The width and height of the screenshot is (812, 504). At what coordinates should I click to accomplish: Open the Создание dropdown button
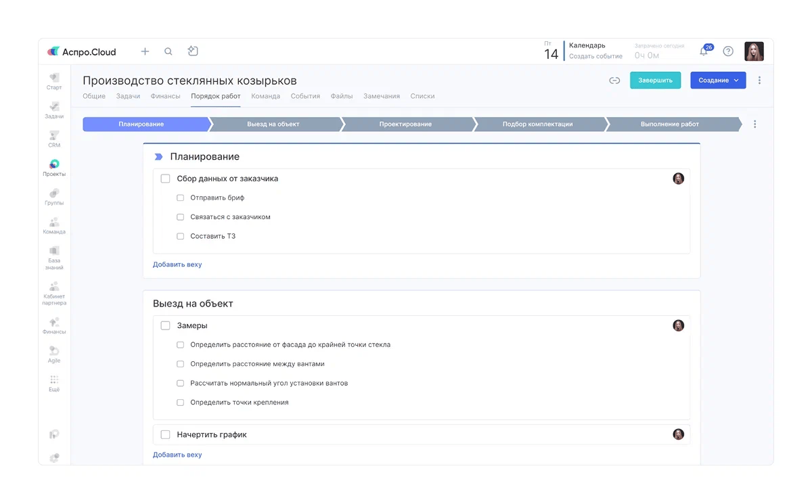717,81
